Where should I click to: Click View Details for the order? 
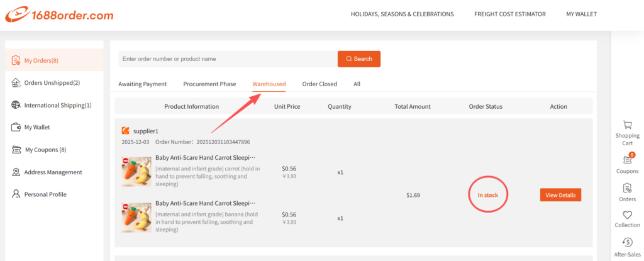[x=560, y=195]
